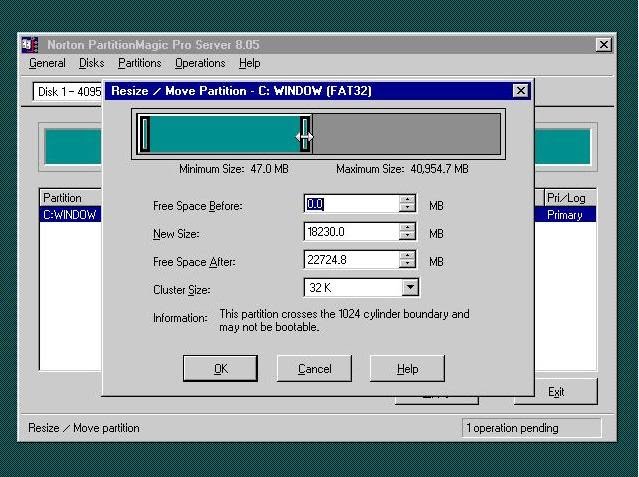Viewport: 639px width, 477px height.
Task: Click the Help button in the dialog
Action: 407,369
